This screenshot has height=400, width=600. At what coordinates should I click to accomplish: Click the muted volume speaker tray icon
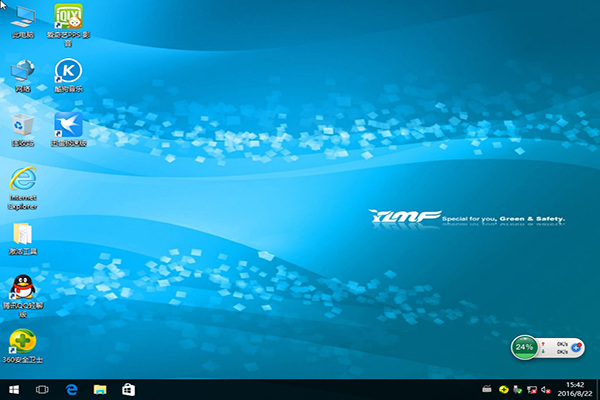pyautogui.click(x=546, y=390)
